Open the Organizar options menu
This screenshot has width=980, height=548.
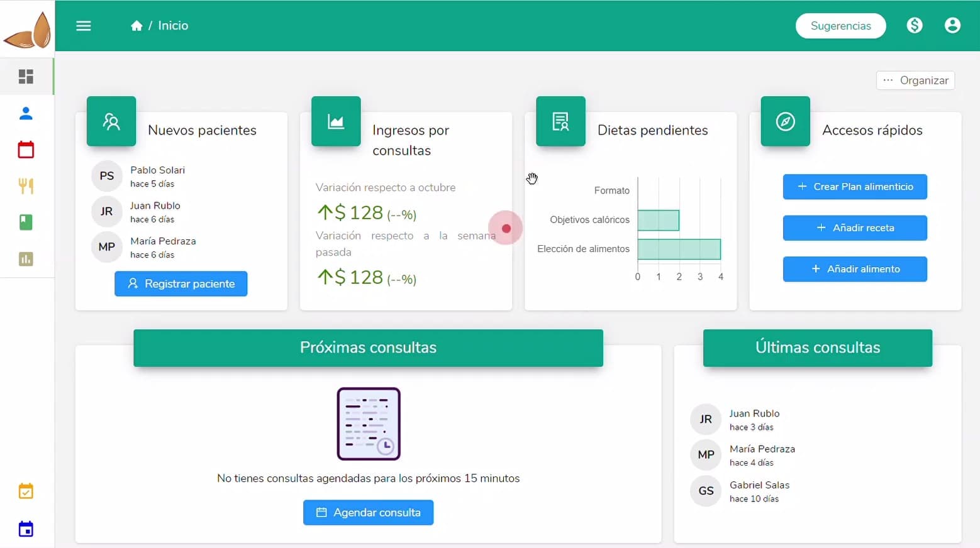click(x=915, y=80)
